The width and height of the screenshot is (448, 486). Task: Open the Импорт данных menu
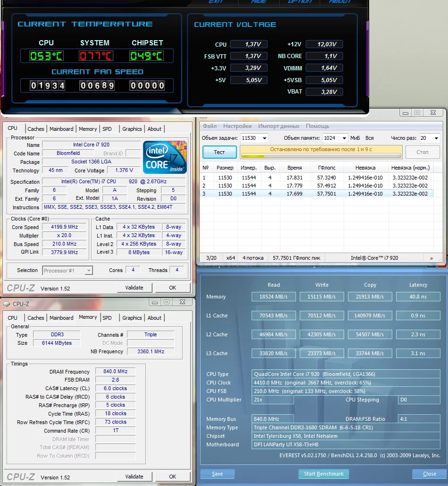click(x=279, y=126)
